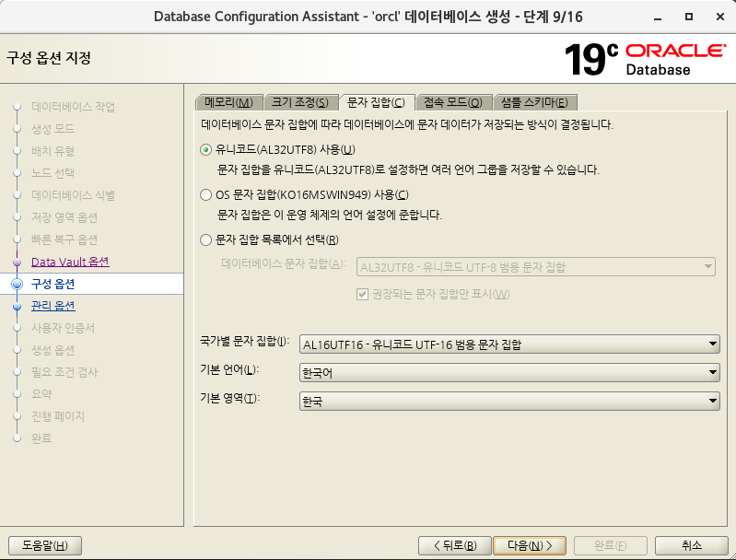Click the Oracle Database 19c logo

coord(645,60)
